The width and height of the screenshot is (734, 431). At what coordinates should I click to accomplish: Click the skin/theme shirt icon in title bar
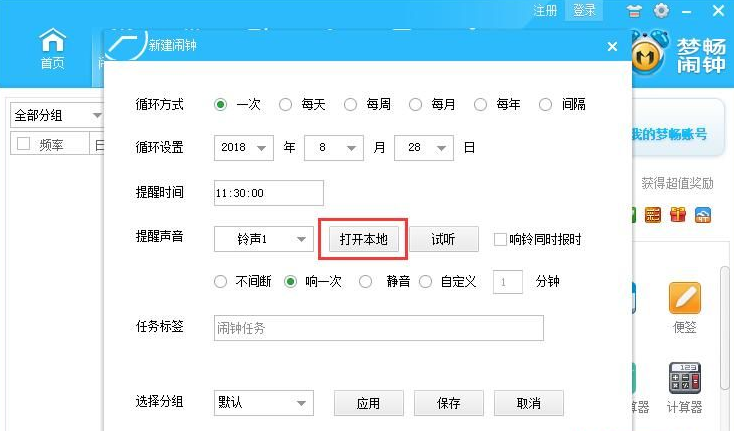pyautogui.click(x=634, y=11)
